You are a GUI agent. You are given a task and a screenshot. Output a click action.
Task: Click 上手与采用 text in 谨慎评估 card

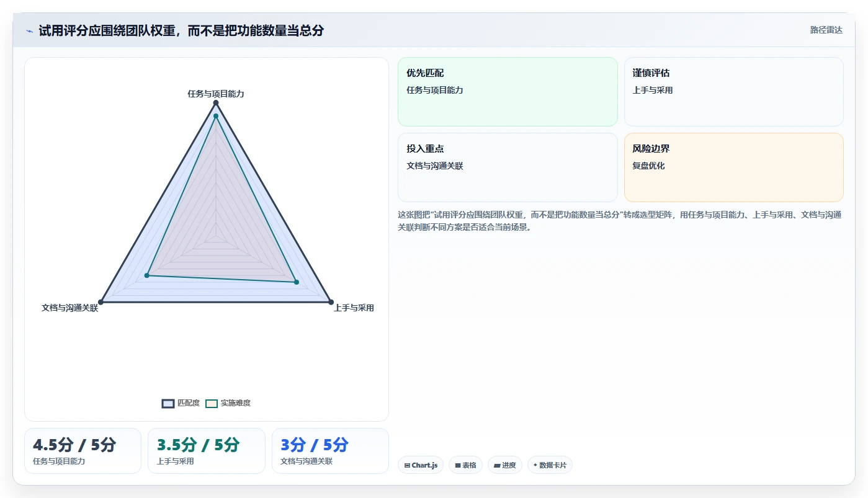[x=653, y=91]
